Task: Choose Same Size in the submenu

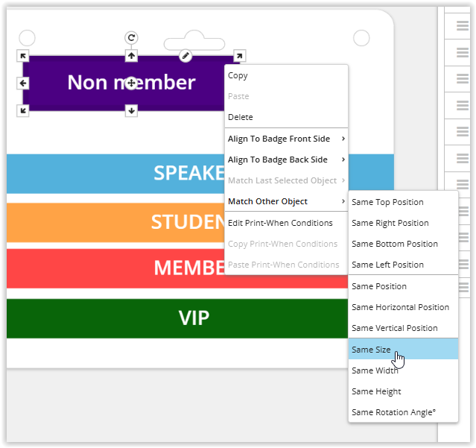Action: (371, 349)
